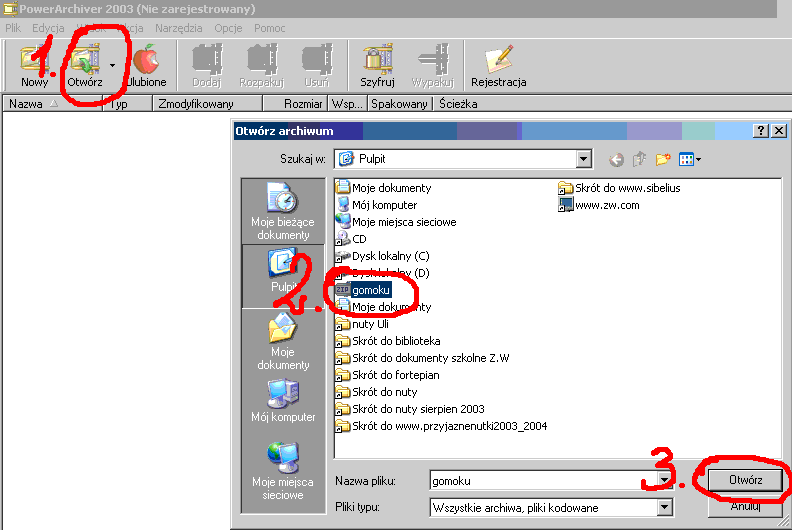Select Moje dokumenty in places bar
792x530 pixels.
click(x=283, y=342)
